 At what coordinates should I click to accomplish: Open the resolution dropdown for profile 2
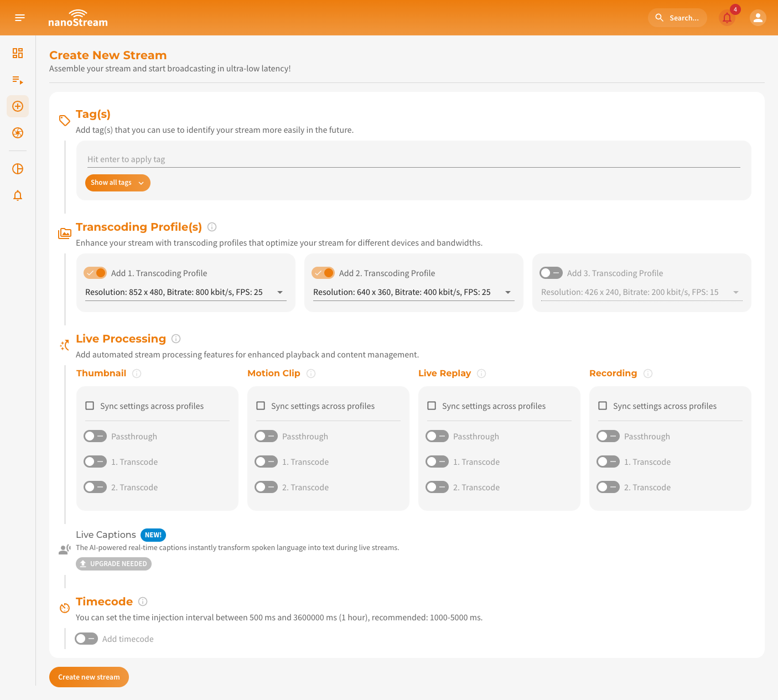pyautogui.click(x=507, y=292)
